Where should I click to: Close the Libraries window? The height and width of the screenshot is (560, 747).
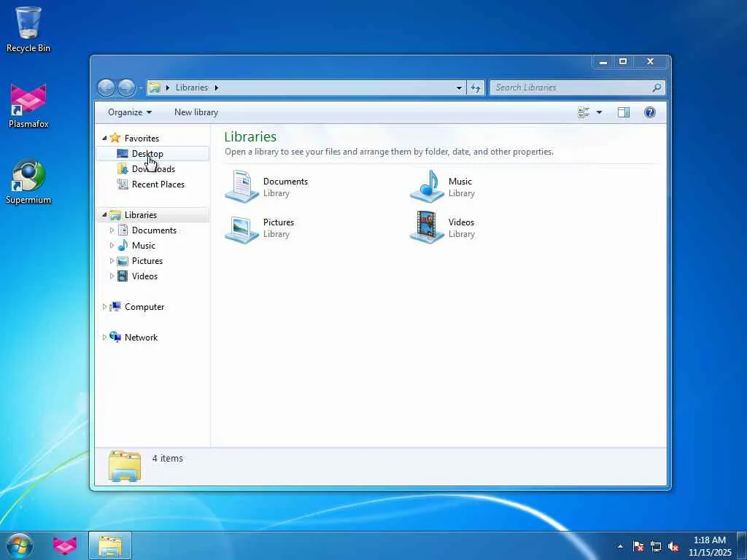tap(650, 62)
